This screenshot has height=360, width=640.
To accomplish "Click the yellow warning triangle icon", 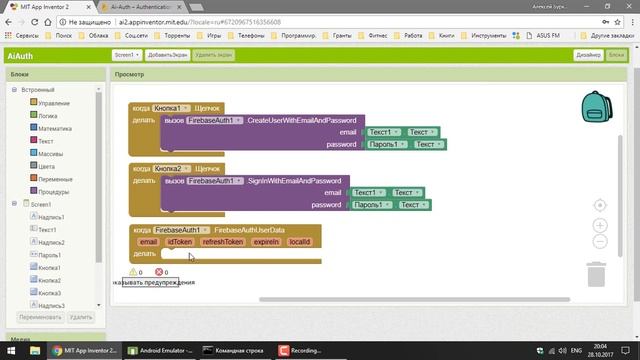I will [x=133, y=272].
